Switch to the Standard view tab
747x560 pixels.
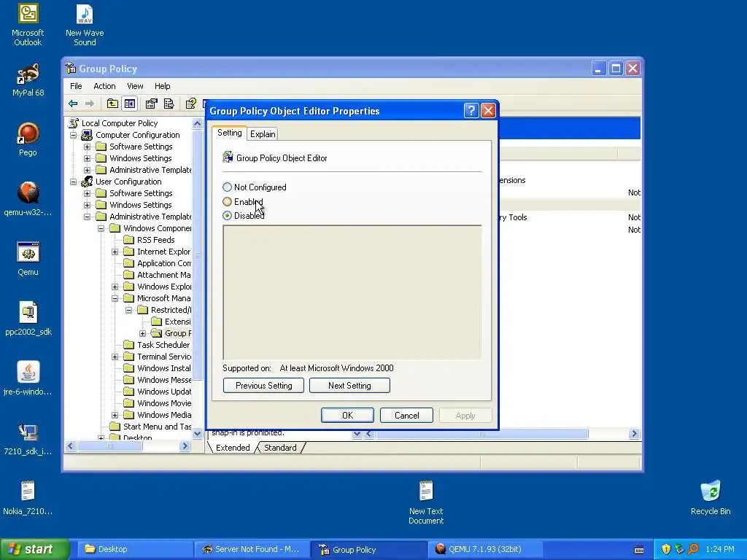280,448
